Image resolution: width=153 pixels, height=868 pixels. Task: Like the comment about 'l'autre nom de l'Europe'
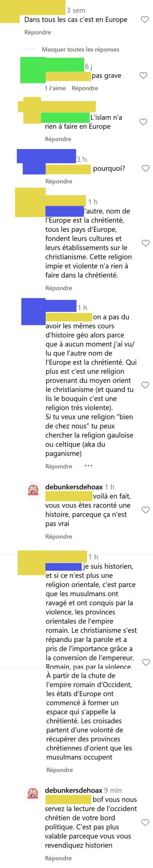pyautogui.click(x=146, y=243)
